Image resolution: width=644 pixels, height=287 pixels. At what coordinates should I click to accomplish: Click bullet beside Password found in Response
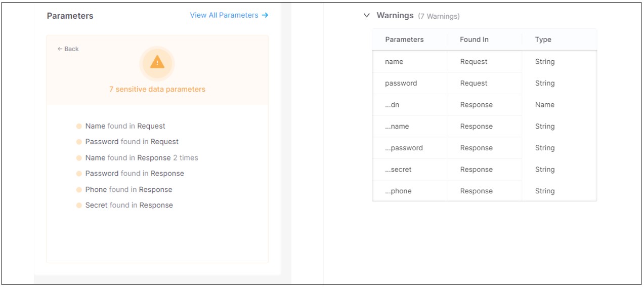click(79, 174)
